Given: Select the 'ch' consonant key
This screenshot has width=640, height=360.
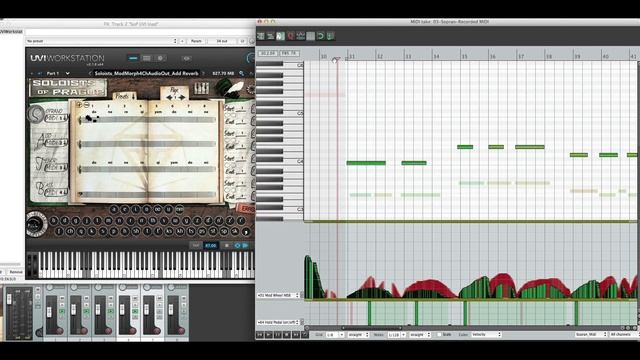Looking at the screenshot, I should [70, 231].
